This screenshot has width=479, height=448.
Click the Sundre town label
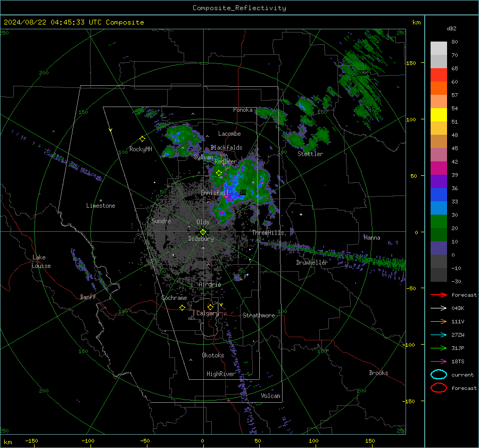[x=161, y=221]
